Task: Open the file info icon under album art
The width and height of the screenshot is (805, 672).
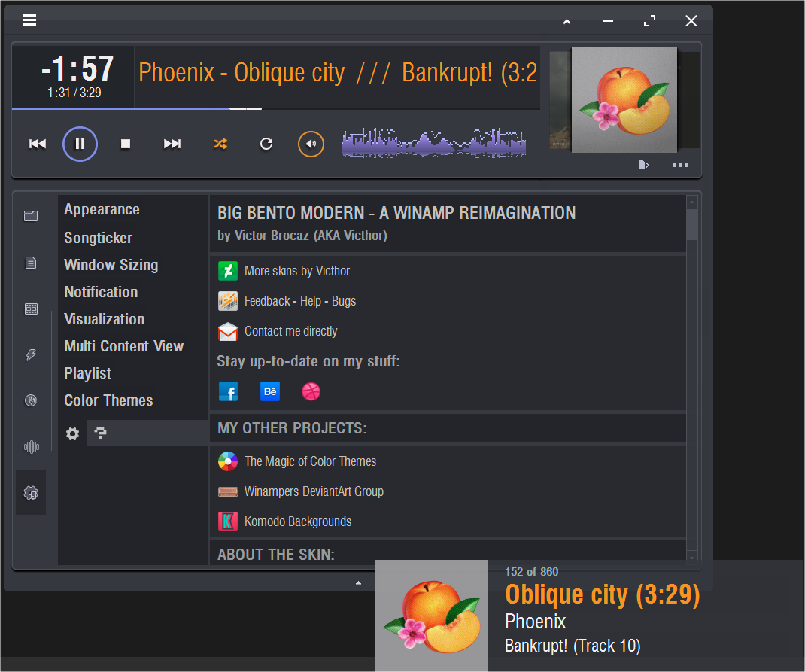Action: [x=643, y=165]
